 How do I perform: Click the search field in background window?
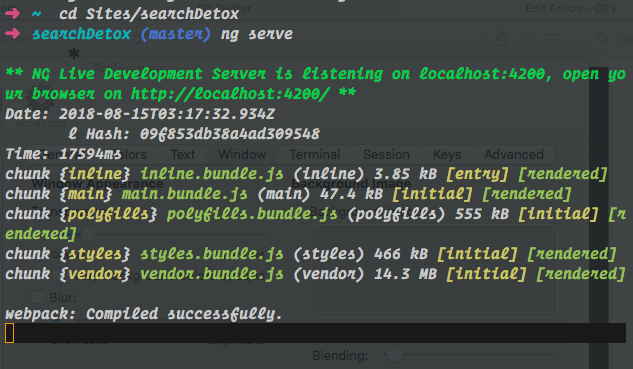tap(608, 39)
